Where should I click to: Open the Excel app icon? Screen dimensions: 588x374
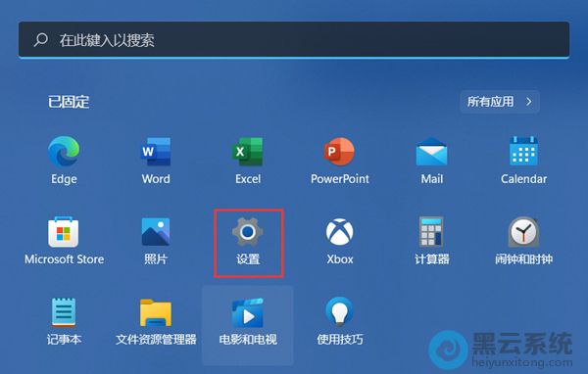(x=248, y=152)
